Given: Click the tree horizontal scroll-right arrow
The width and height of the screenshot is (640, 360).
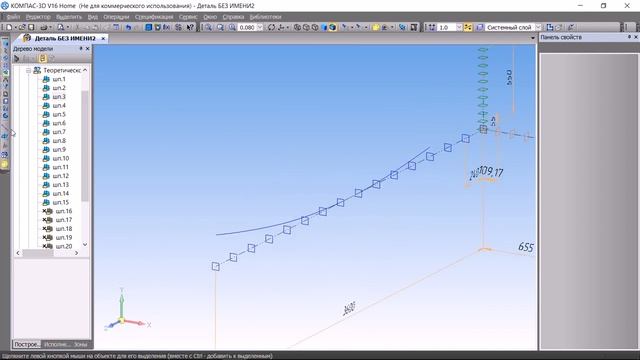Looking at the screenshot, I should [76, 253].
